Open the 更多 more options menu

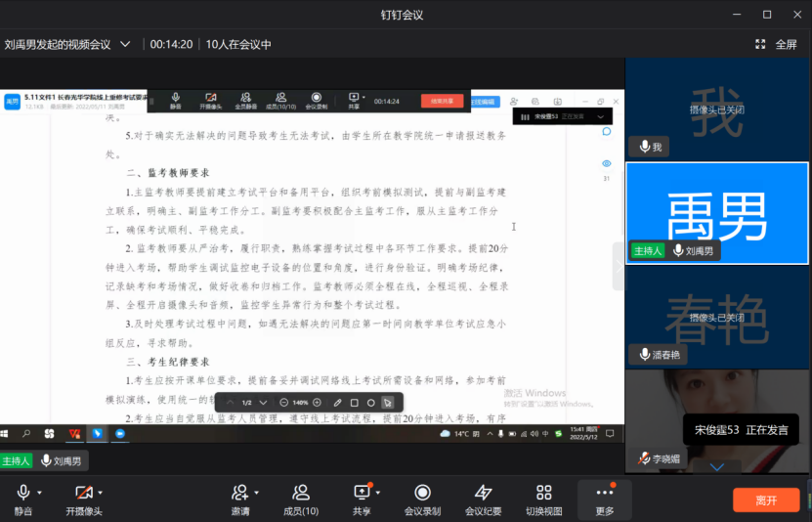[x=604, y=500]
